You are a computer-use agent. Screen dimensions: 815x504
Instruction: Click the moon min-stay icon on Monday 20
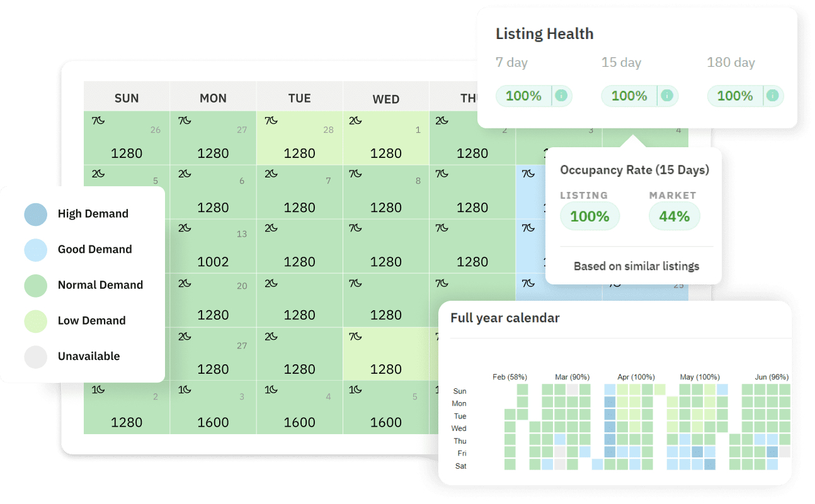185,283
